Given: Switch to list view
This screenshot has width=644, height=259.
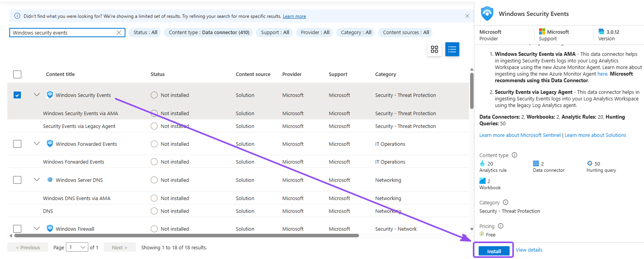Looking at the screenshot, I should pos(452,49).
